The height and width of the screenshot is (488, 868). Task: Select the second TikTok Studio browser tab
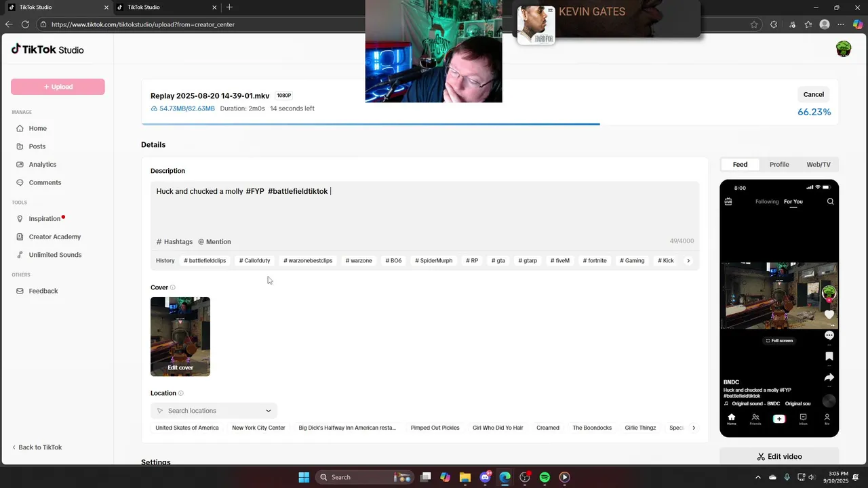[x=166, y=7]
